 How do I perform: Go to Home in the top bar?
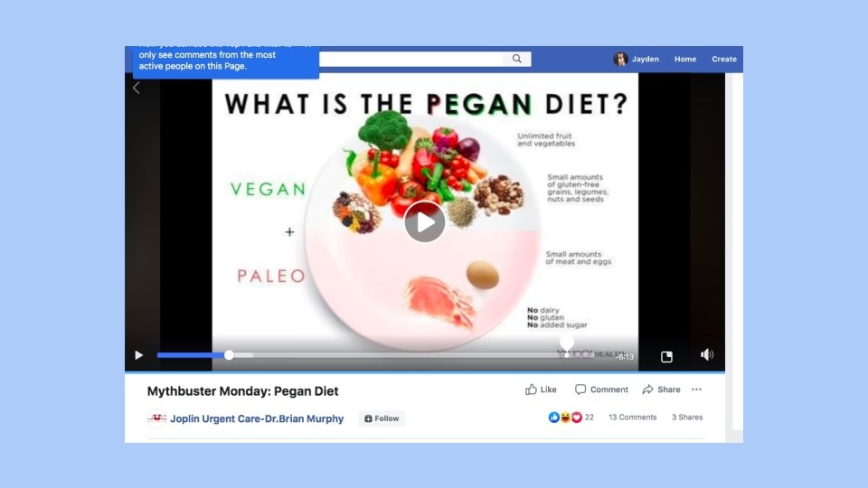coord(684,59)
